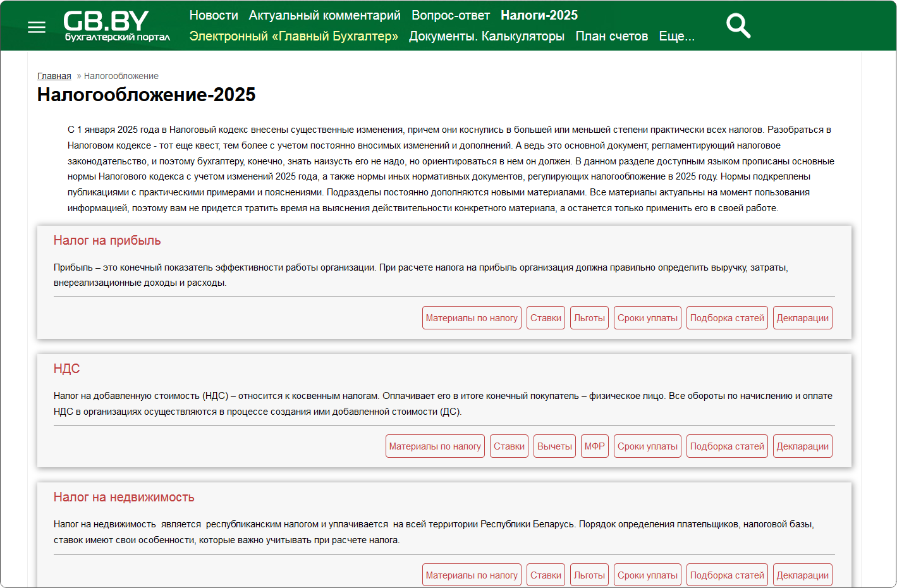Open Документы. Калькуляторы navigation item
Screen dimensions: 897x588
click(x=486, y=36)
